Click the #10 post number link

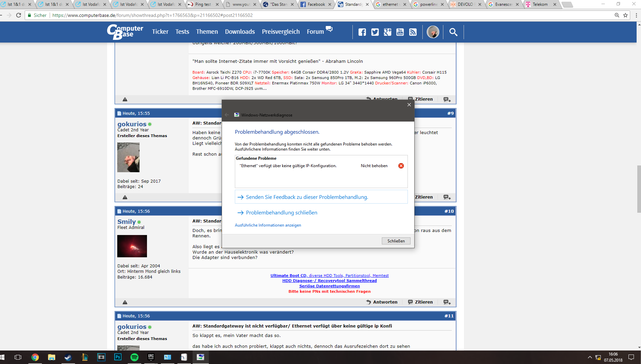tap(449, 211)
